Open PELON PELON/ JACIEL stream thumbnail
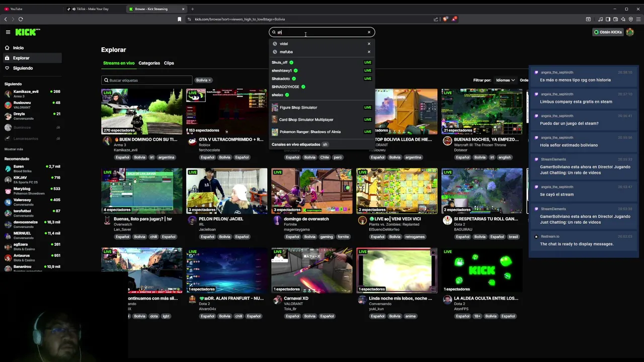Screen dimensions: 644x362 coord(226,191)
